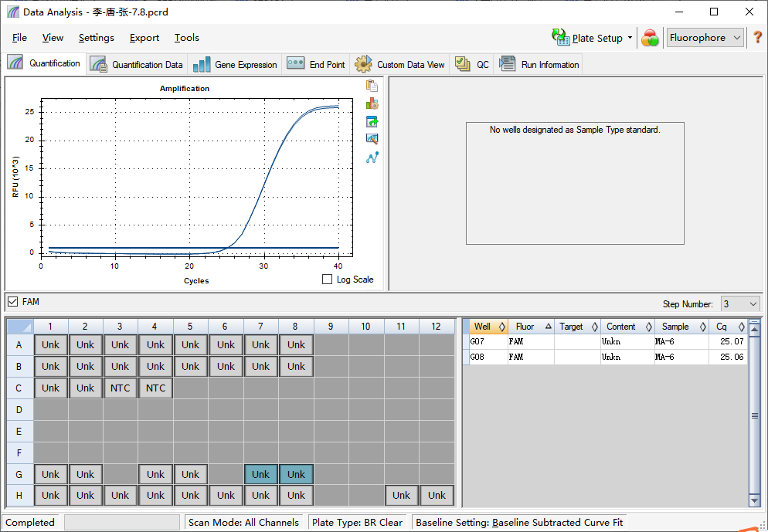Click the export chart icon with green arrow
The height and width of the screenshot is (532, 768).
pyautogui.click(x=372, y=121)
